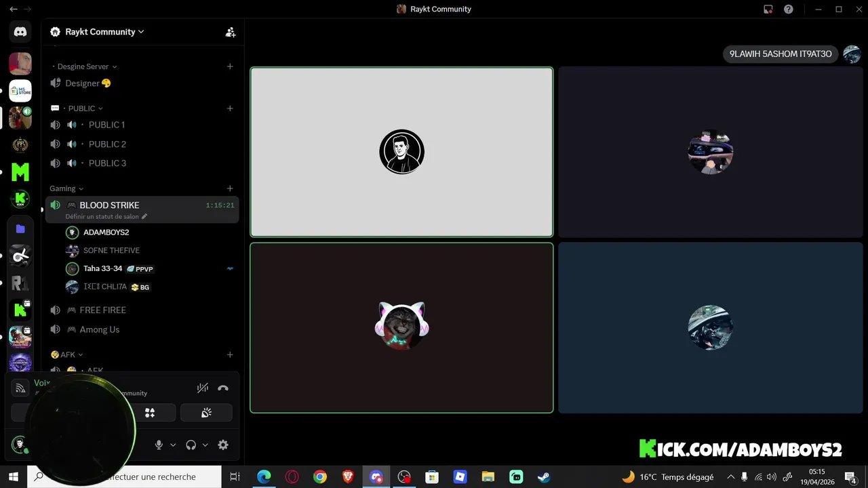Toggle noise suppression in voice panel
Viewport: 868px width, 488px height.
[x=203, y=388]
